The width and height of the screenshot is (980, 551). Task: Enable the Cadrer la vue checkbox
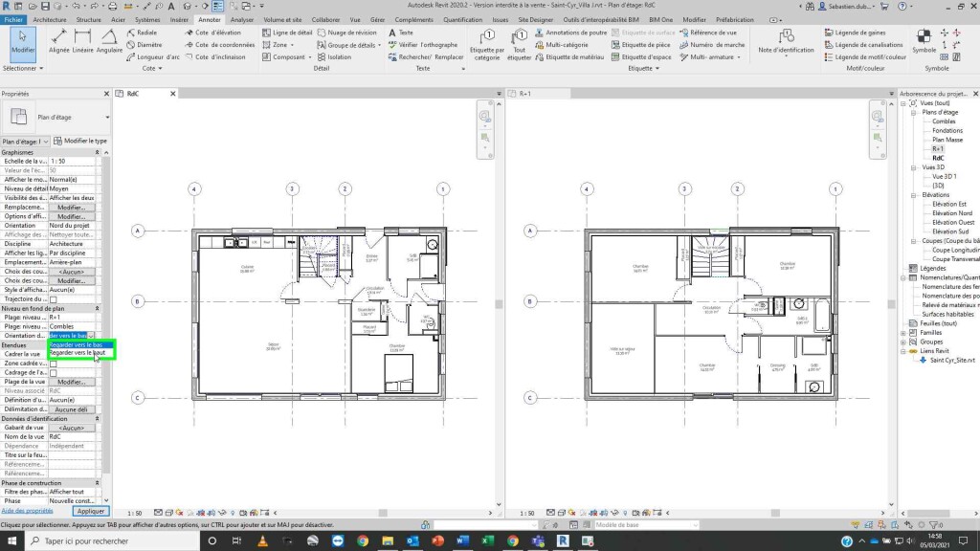click(54, 354)
